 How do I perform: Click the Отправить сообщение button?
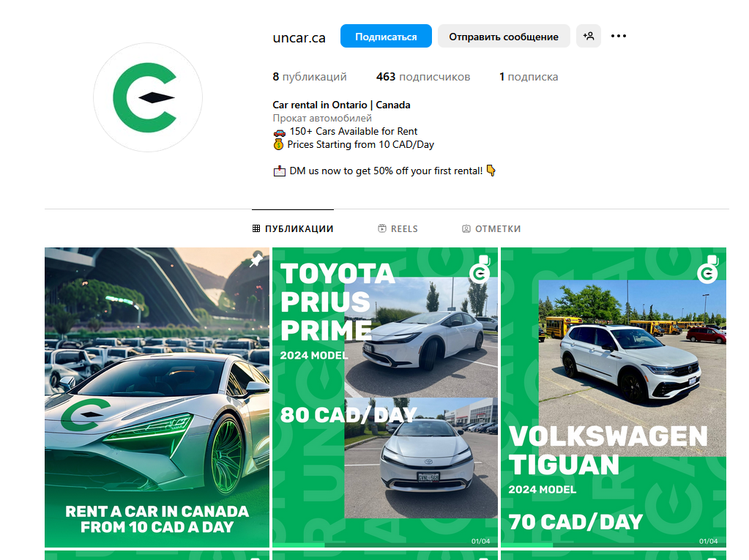(504, 36)
